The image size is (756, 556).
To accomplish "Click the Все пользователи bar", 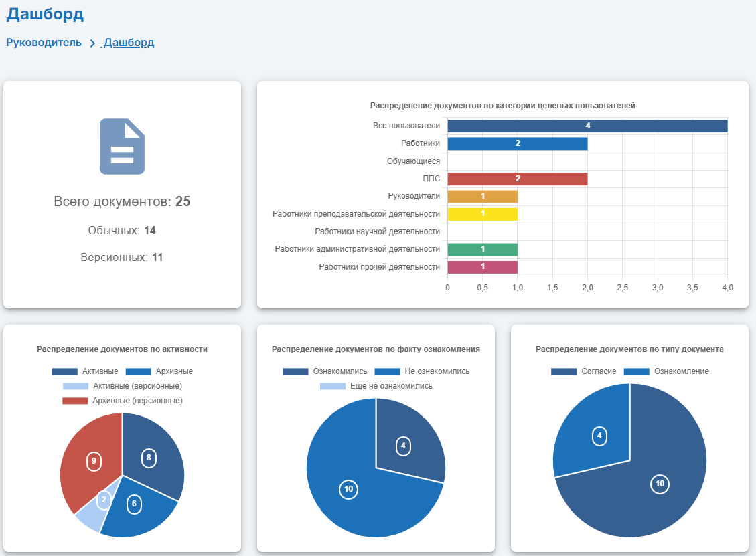I will [587, 126].
